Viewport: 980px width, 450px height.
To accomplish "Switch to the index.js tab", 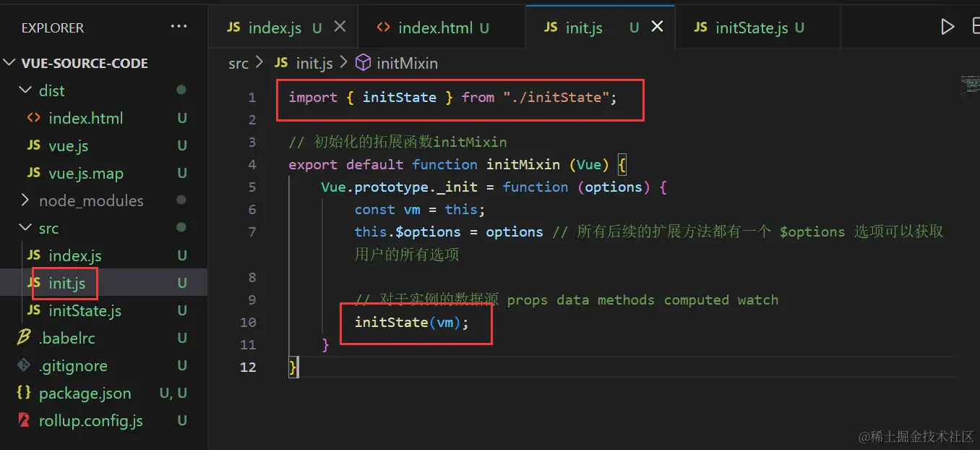I will (283, 27).
